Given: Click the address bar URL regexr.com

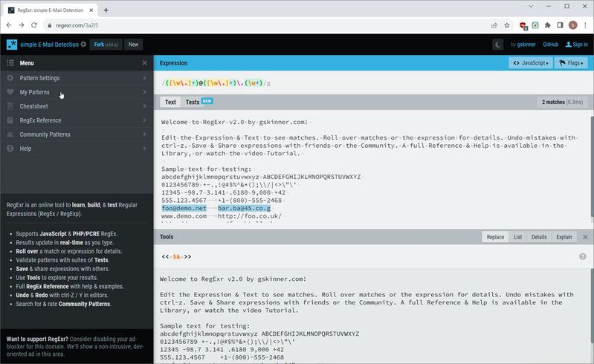Looking at the screenshot, I should 77,25.
